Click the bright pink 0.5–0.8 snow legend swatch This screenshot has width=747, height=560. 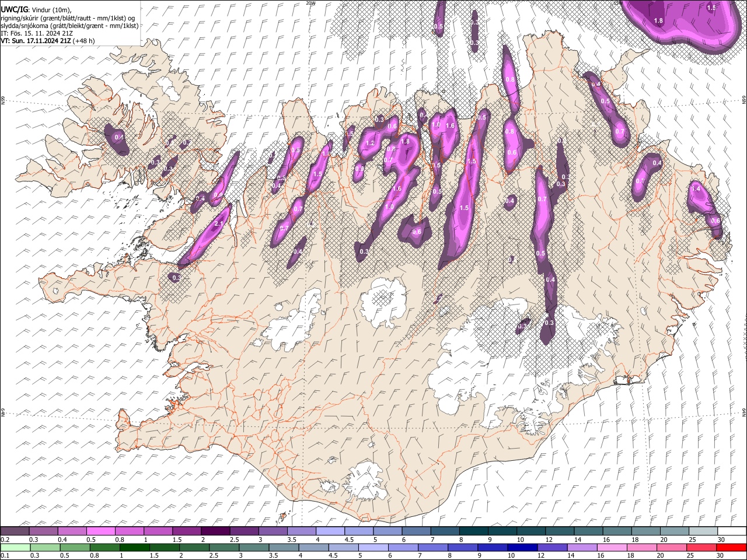click(100, 531)
